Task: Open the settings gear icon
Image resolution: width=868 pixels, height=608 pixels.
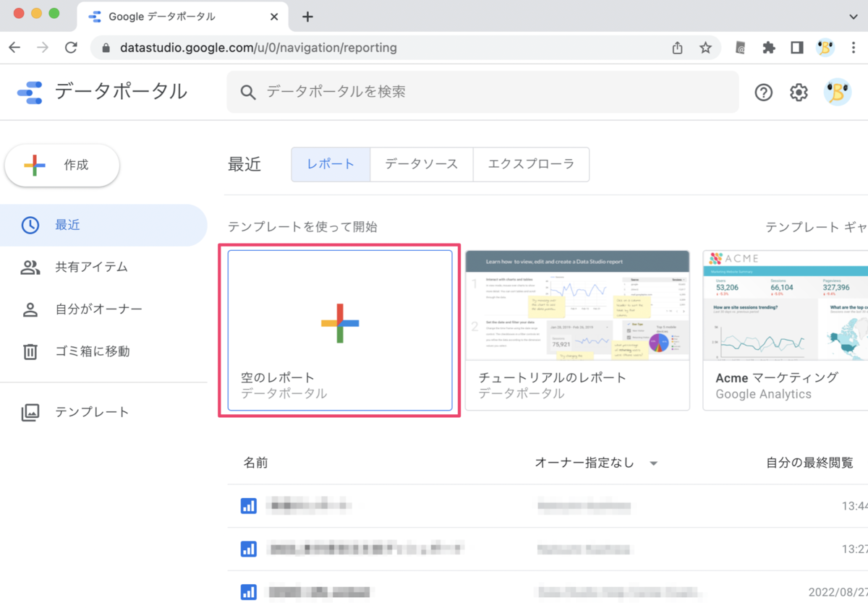Action: pos(799,93)
